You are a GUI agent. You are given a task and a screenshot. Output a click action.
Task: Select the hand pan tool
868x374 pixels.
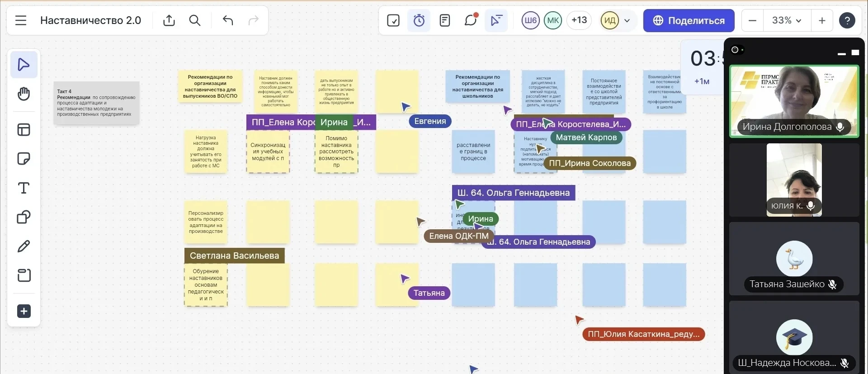(24, 94)
